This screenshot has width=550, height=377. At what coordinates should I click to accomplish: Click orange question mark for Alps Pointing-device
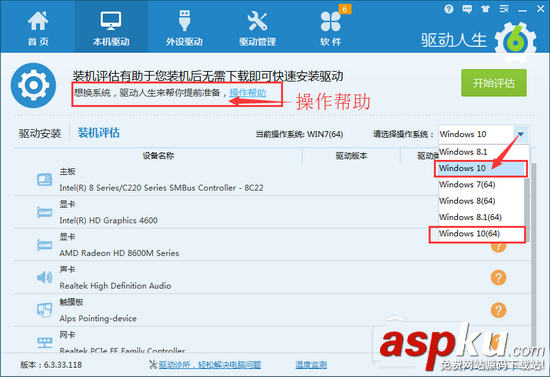click(498, 310)
